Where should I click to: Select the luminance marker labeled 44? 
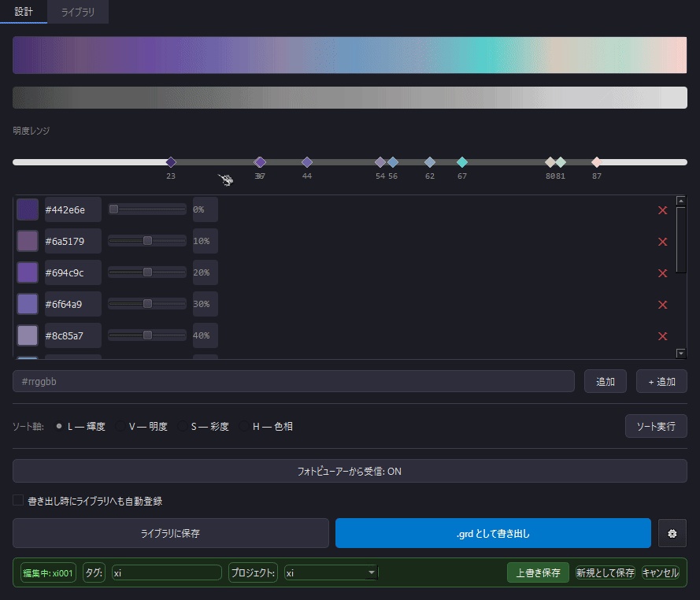coord(307,162)
